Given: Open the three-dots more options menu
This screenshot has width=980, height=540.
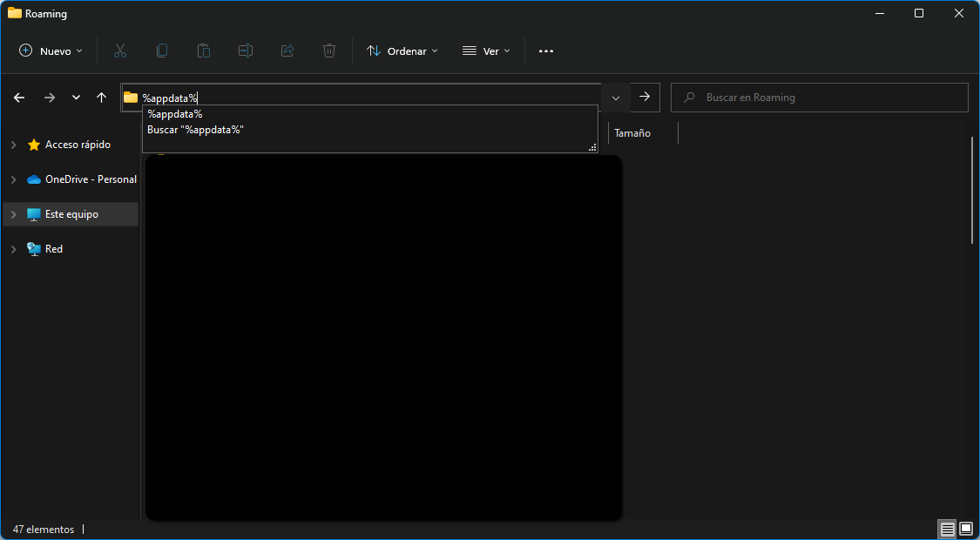Looking at the screenshot, I should 546,51.
